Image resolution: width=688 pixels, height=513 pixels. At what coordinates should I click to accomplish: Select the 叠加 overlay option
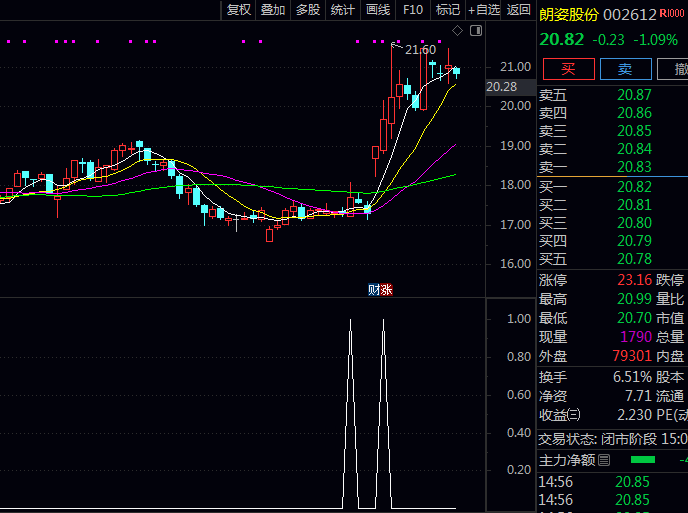[273, 10]
